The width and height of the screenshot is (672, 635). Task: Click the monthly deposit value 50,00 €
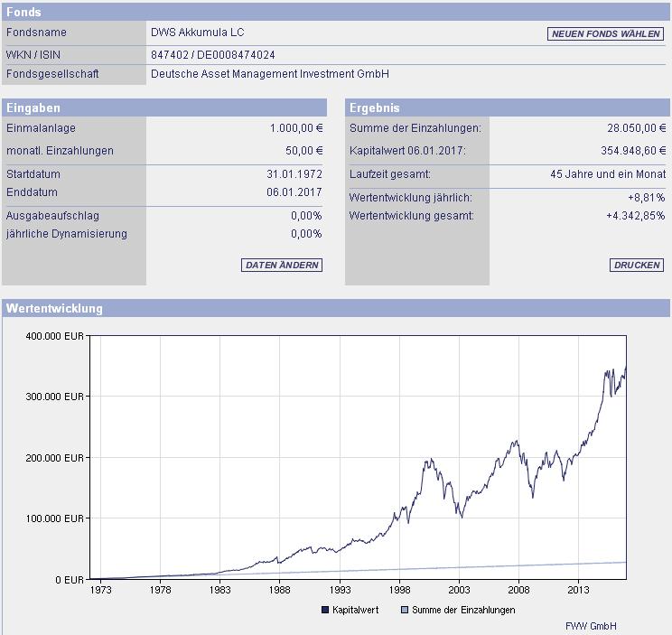tap(304, 151)
